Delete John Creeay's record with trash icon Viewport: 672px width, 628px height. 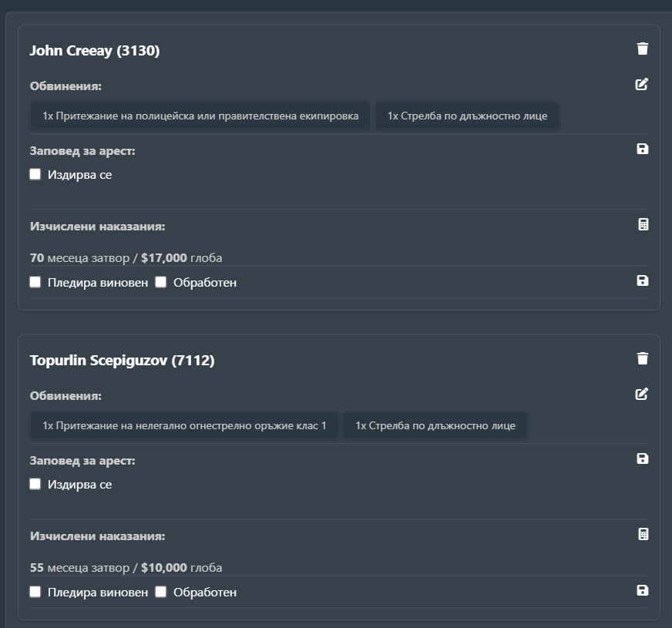click(x=643, y=49)
